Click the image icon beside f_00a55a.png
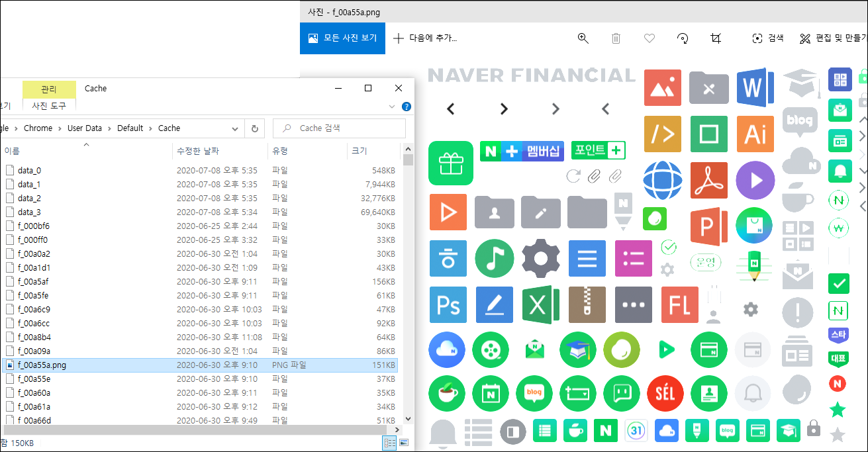The image size is (868, 452). coord(10,365)
